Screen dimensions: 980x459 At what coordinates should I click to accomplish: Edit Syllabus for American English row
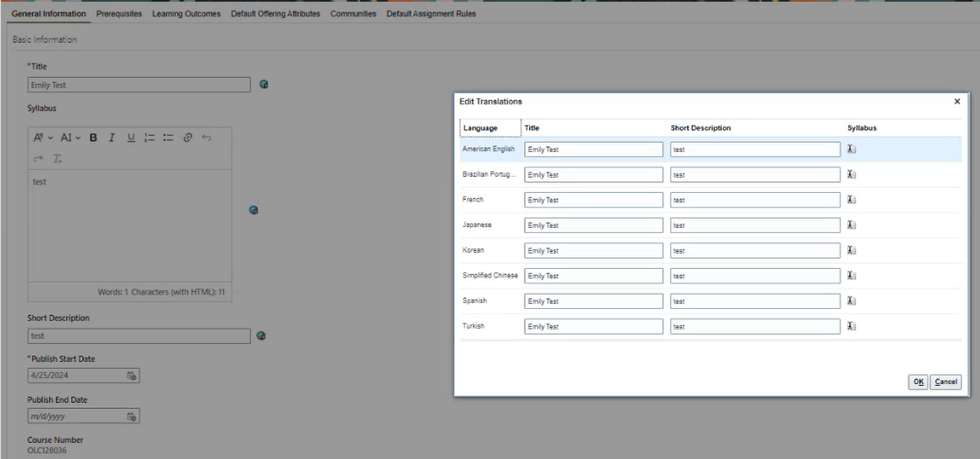click(851, 149)
